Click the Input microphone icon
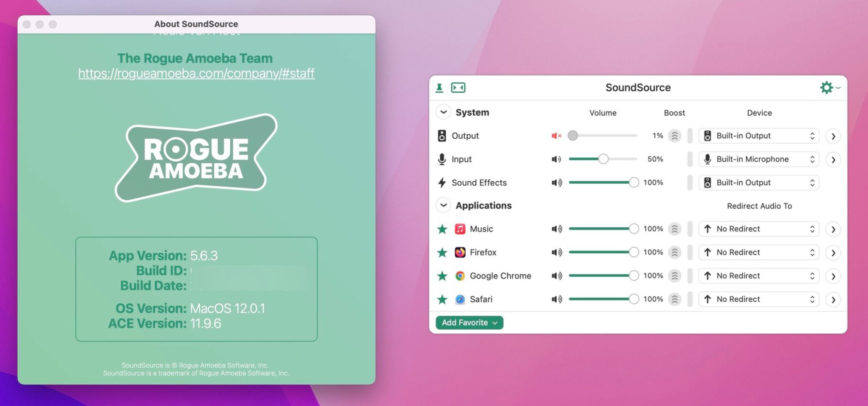 [442, 159]
